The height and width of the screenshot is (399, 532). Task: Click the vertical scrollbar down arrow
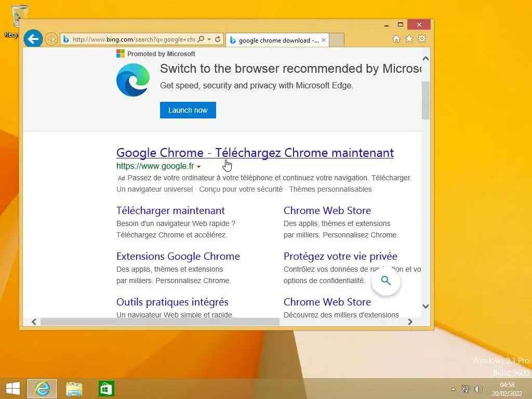point(426,306)
